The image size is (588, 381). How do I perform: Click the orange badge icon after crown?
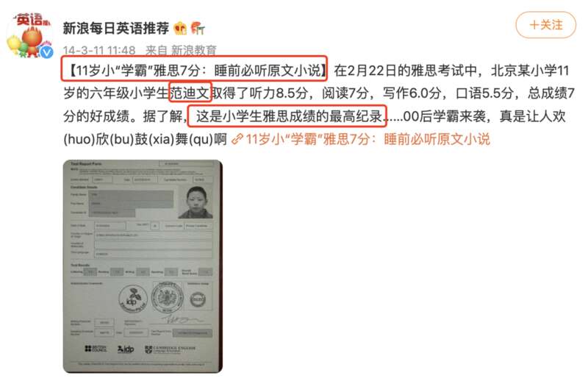(198, 28)
